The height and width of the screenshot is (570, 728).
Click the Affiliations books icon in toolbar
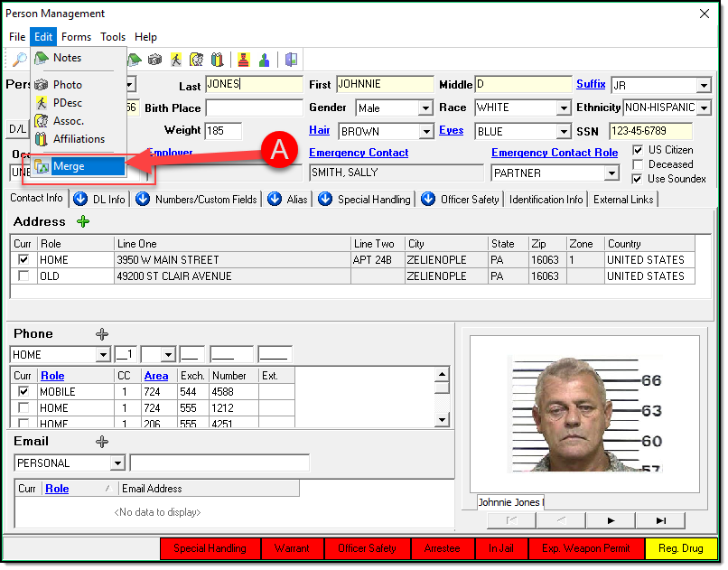(217, 60)
